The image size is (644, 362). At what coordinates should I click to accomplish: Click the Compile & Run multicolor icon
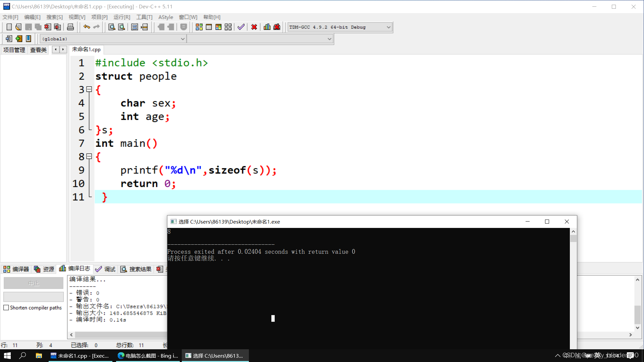point(218,27)
